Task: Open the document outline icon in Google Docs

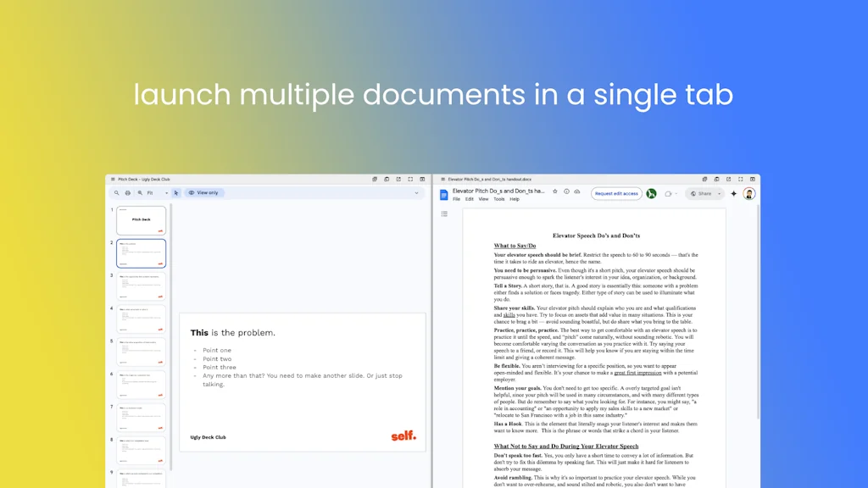Action: click(445, 213)
